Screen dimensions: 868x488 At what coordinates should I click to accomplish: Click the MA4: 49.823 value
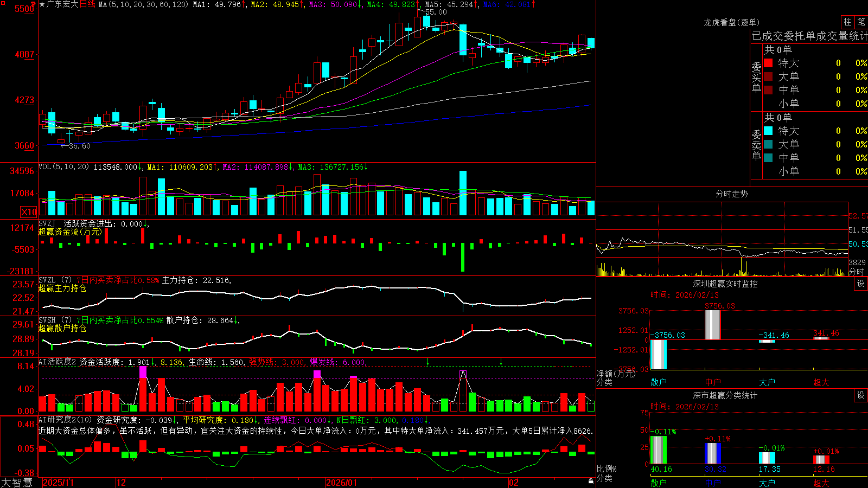coord(391,4)
